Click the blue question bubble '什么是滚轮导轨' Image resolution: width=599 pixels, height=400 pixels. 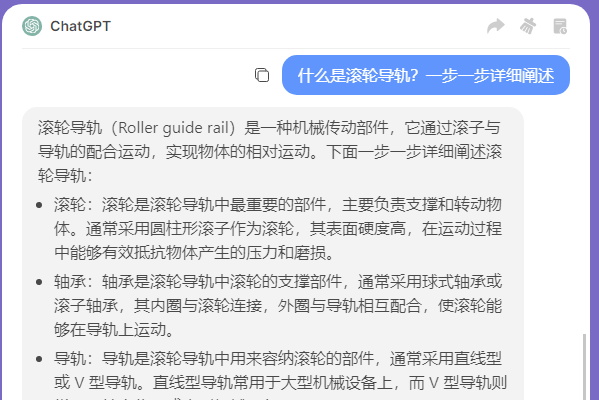[426, 75]
